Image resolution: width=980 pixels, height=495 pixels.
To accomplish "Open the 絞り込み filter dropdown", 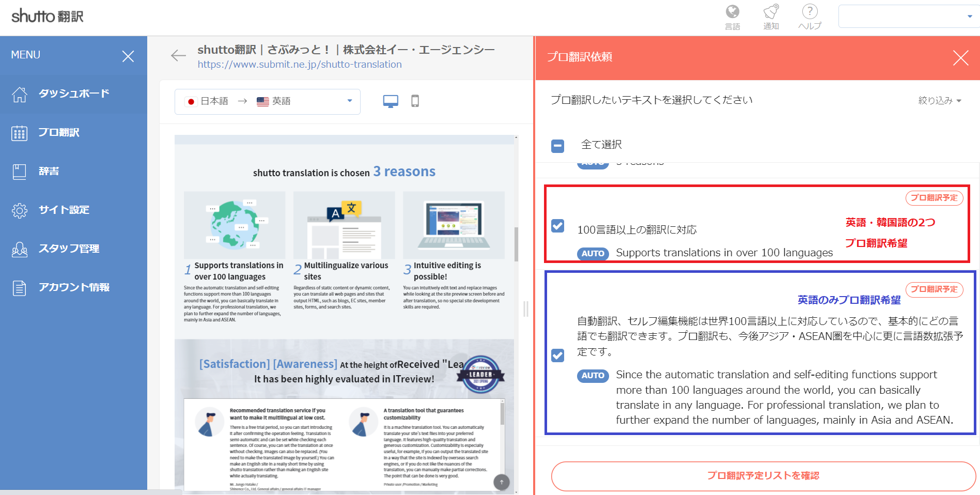I will (x=940, y=101).
